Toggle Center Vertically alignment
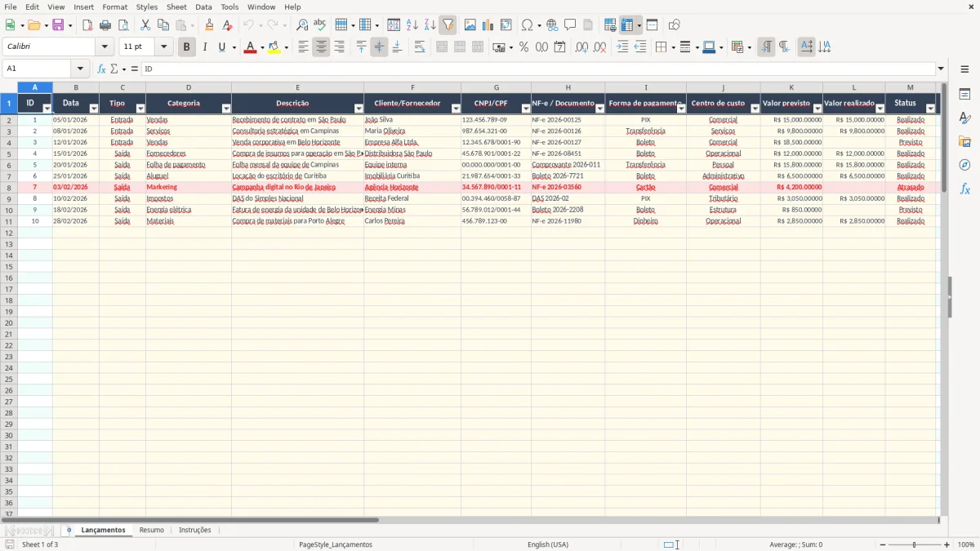980x551 pixels. coord(379,47)
